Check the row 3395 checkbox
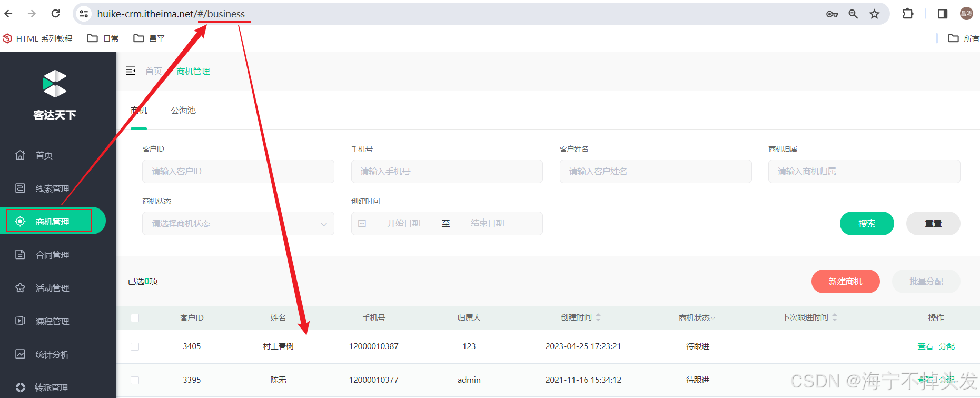The image size is (980, 398). click(x=135, y=380)
